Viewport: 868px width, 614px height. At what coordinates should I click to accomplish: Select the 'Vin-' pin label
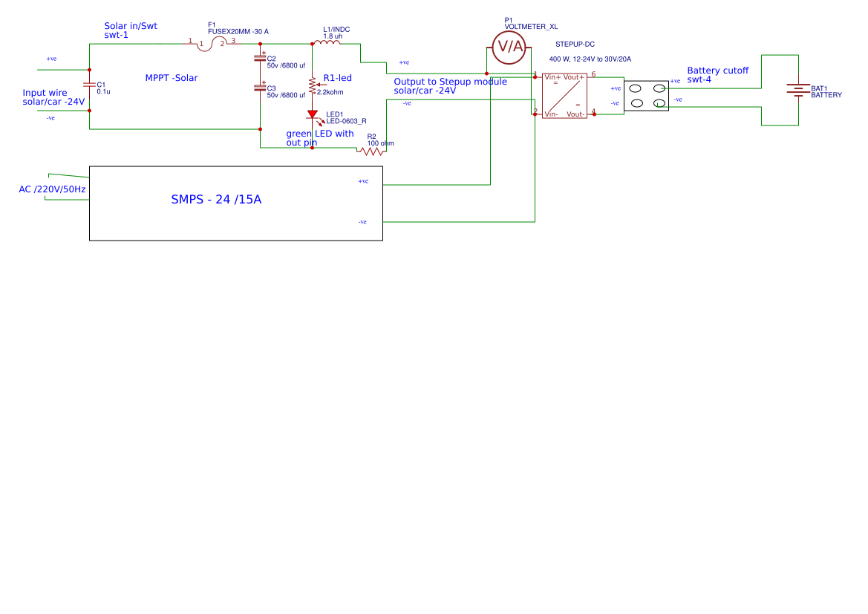551,114
